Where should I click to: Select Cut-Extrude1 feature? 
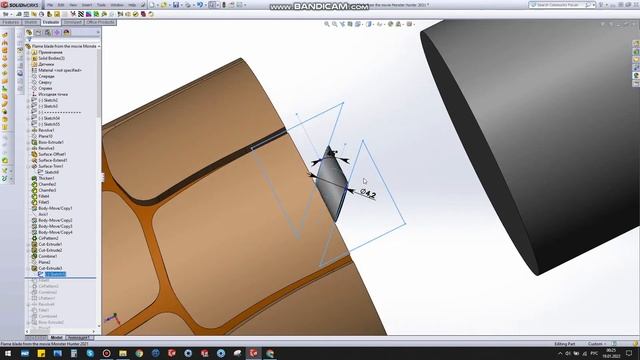click(50, 244)
